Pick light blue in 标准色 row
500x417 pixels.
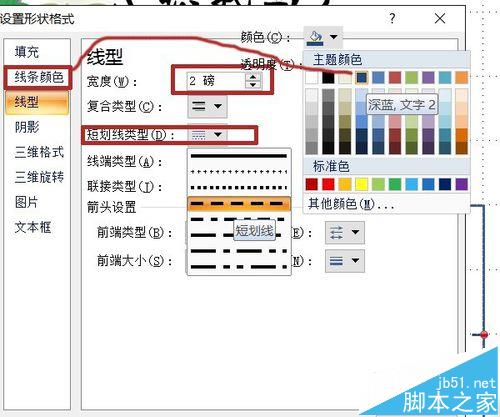coord(412,184)
